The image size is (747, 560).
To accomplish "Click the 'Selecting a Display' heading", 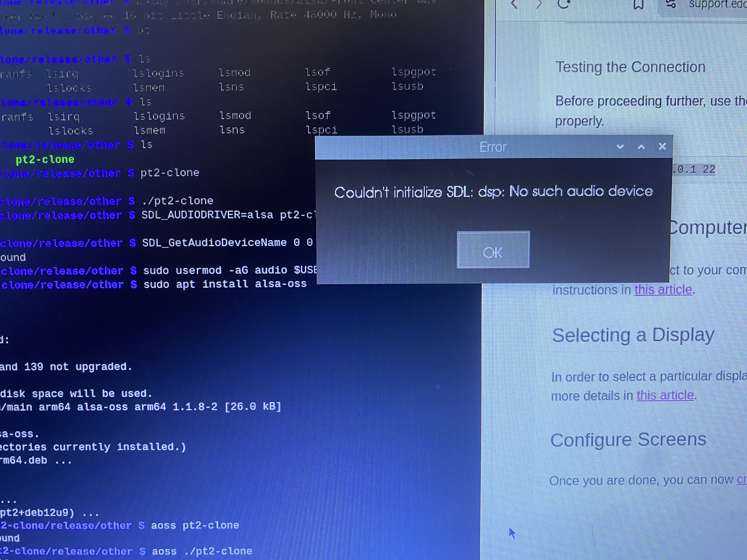I will (x=633, y=335).
